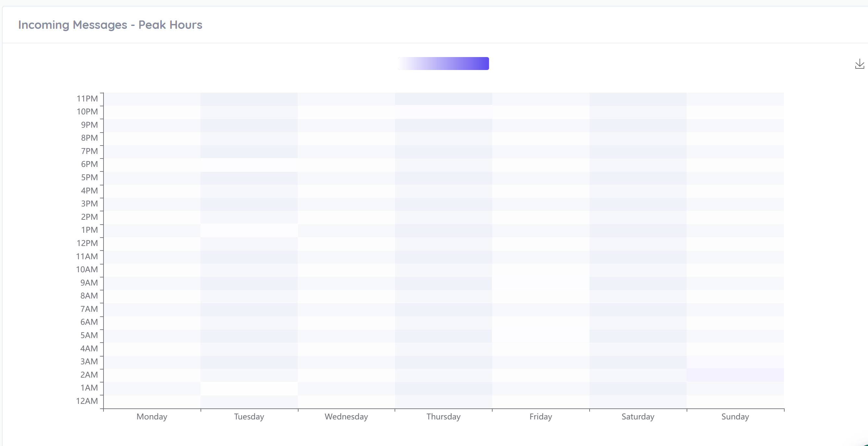This screenshot has width=868, height=446.
Task: Click the Wednesday 12PM heatmap cell
Action: (x=347, y=244)
